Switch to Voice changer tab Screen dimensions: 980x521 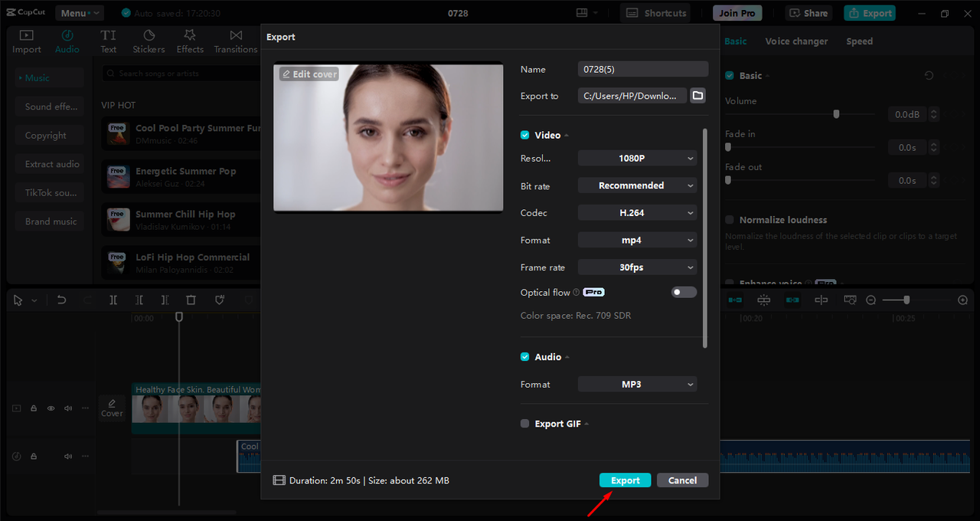tap(796, 41)
